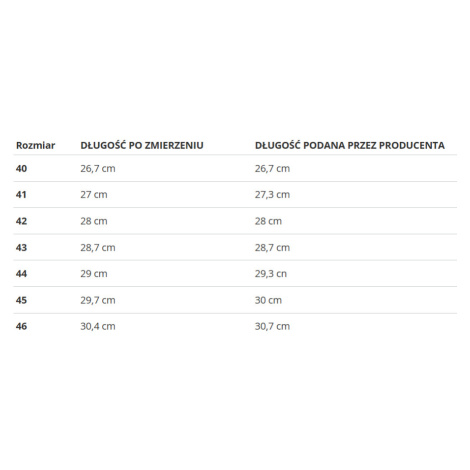Click manufacturer length 30 cm cell

pyautogui.click(x=268, y=300)
